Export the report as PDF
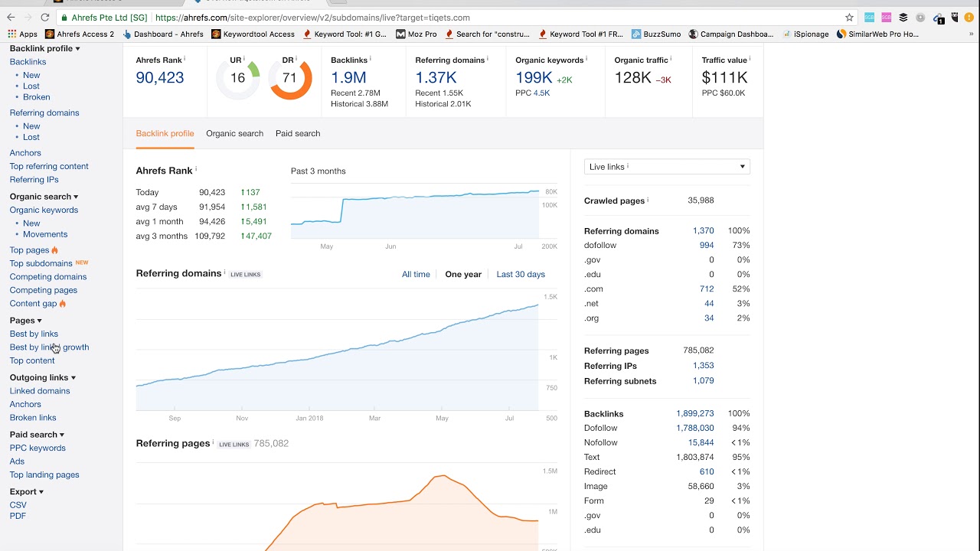980x551 pixels. (x=18, y=516)
